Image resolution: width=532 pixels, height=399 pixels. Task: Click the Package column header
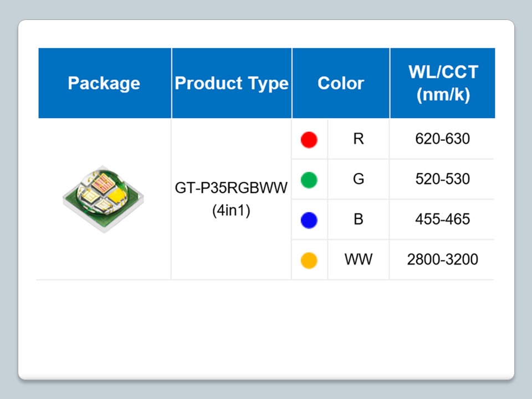(x=104, y=83)
